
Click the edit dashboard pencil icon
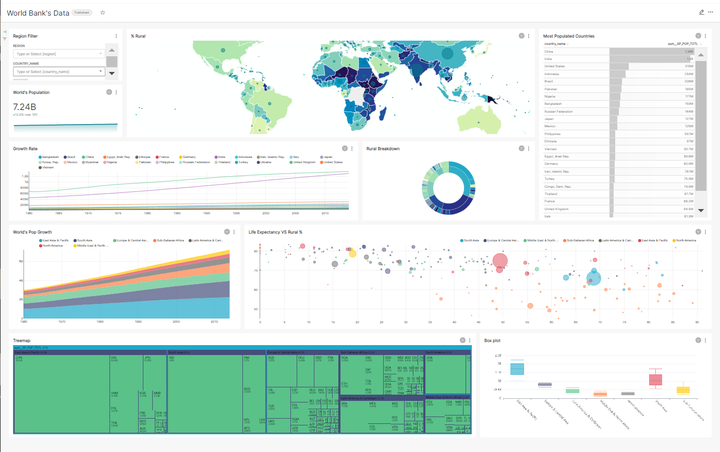pyautogui.click(x=702, y=12)
